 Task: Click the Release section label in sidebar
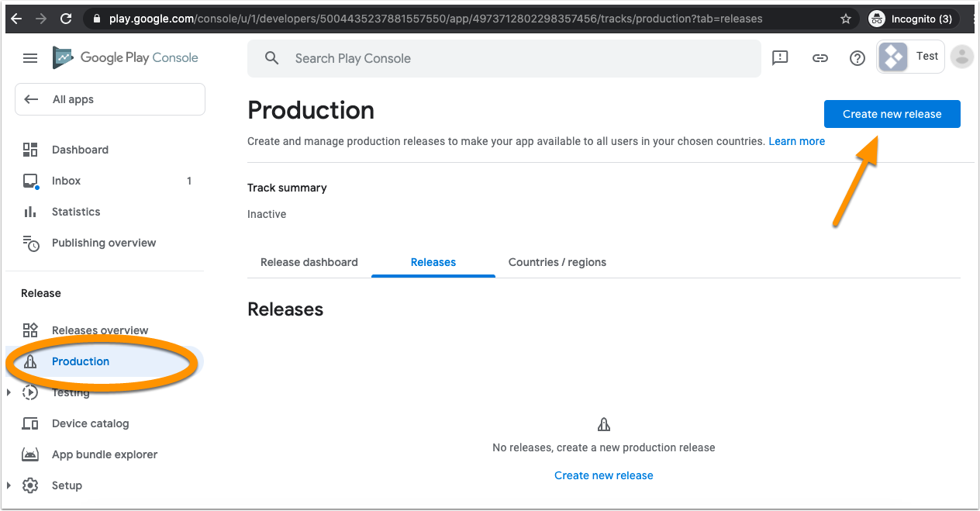pos(41,293)
